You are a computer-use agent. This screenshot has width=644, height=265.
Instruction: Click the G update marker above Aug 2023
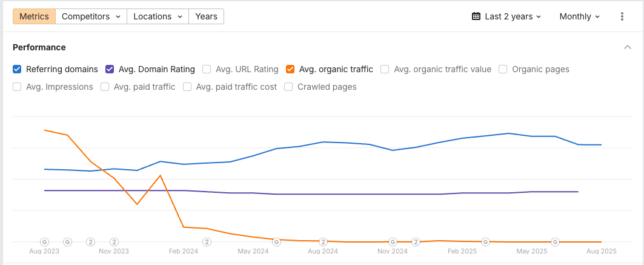[x=44, y=241]
